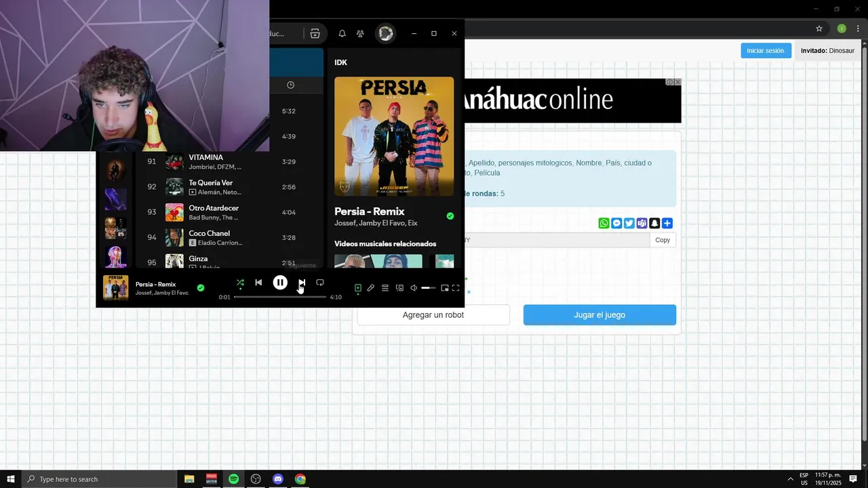Screen dimensions: 868x488
Task: Click Persia album art in Now Playing panel
Action: [394, 136]
